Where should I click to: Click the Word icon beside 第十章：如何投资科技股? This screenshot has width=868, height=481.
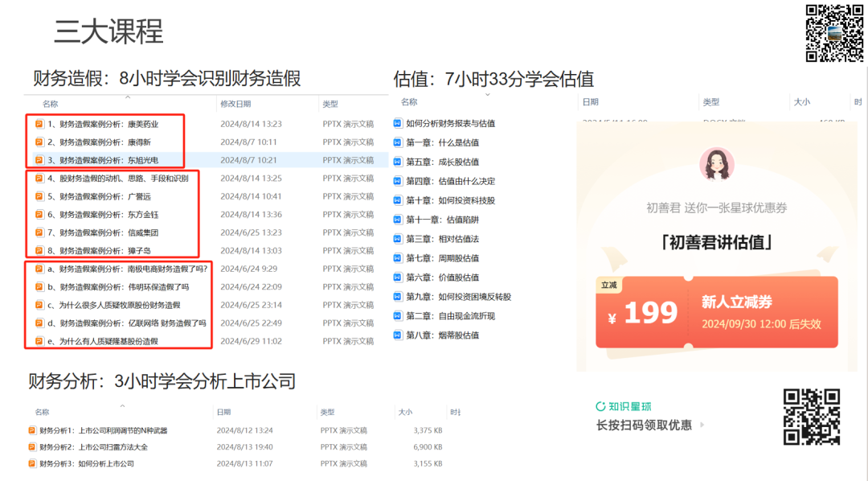(398, 200)
